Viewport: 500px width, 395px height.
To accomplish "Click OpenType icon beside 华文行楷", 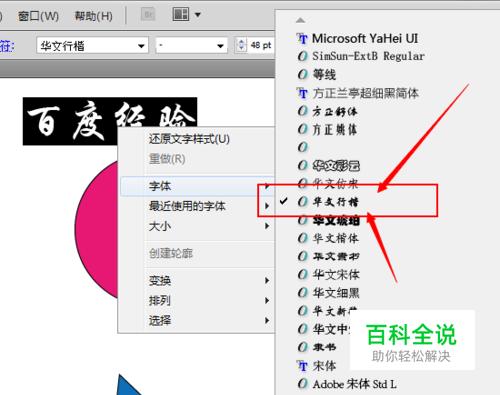I will coord(302,201).
